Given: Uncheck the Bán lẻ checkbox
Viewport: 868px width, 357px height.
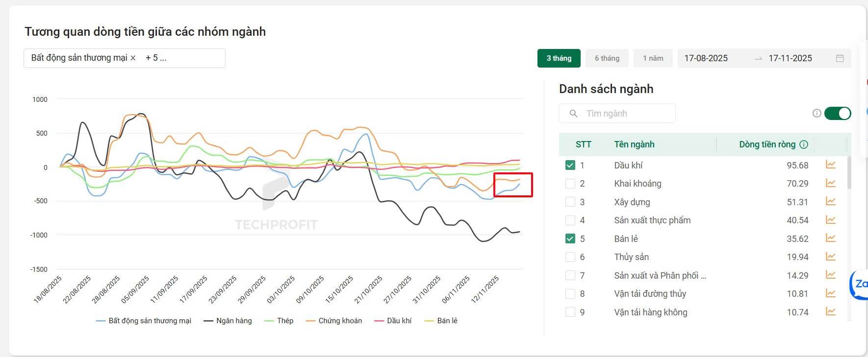Looking at the screenshot, I should tap(570, 238).
